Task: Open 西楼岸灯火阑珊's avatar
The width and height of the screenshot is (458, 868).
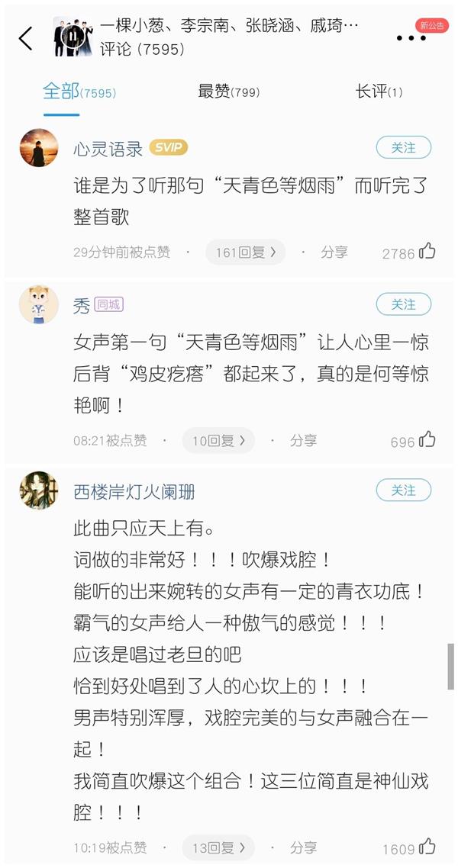Action: pos(39,490)
